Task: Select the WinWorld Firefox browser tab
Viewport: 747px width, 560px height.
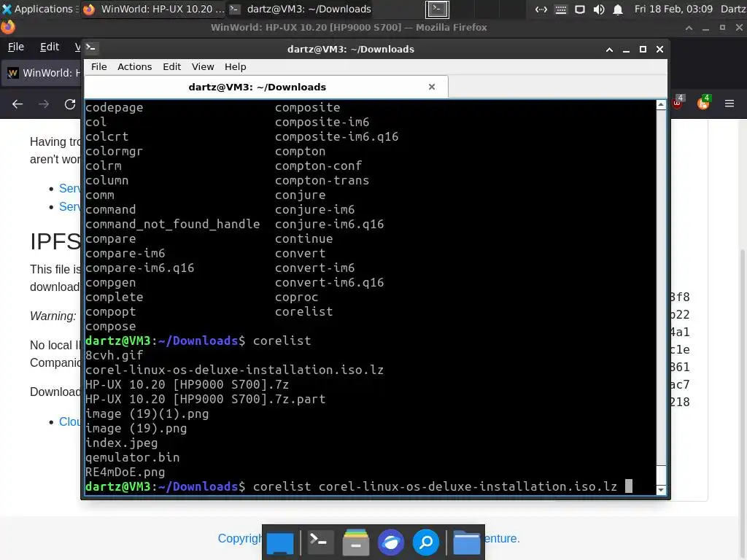Action: 42,73
